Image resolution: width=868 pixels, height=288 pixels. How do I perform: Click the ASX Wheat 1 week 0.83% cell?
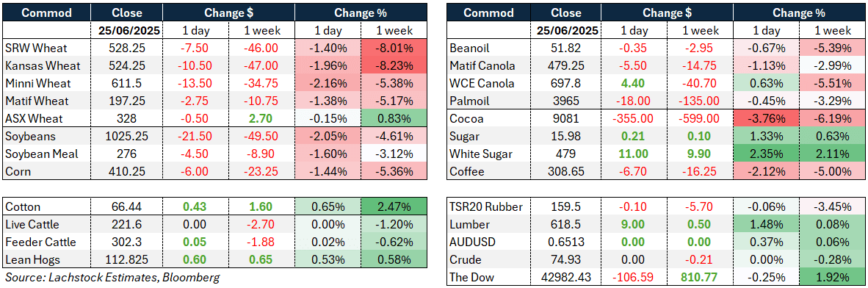click(x=394, y=118)
